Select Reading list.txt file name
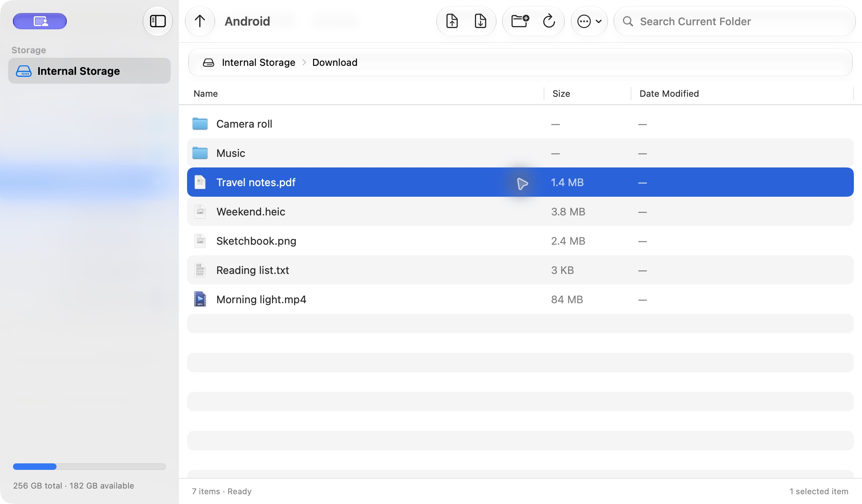Image resolution: width=862 pixels, height=504 pixels. [253, 270]
